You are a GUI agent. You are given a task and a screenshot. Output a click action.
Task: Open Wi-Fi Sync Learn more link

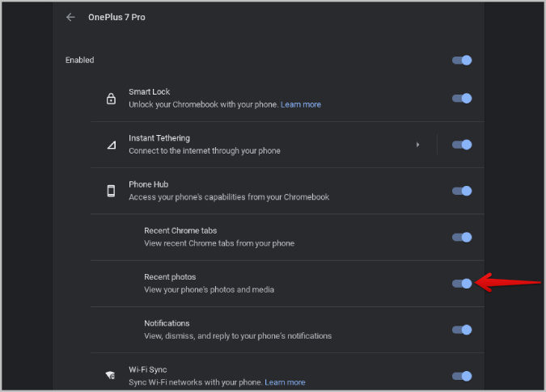pyautogui.click(x=285, y=382)
